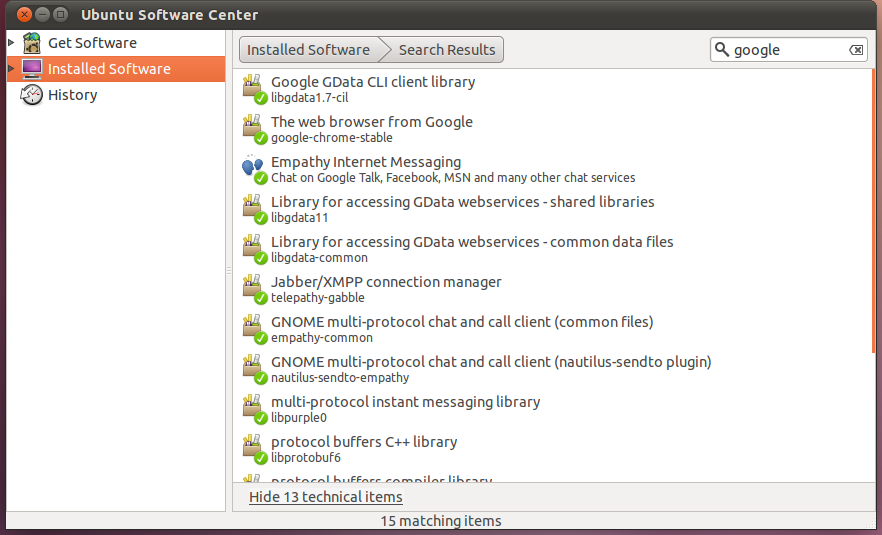Click the Get Software sidebar icon

[x=32, y=43]
